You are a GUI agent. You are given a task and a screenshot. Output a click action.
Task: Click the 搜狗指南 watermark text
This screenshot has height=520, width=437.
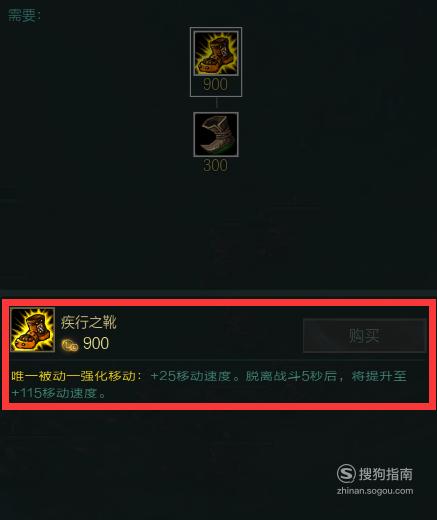coord(386,474)
